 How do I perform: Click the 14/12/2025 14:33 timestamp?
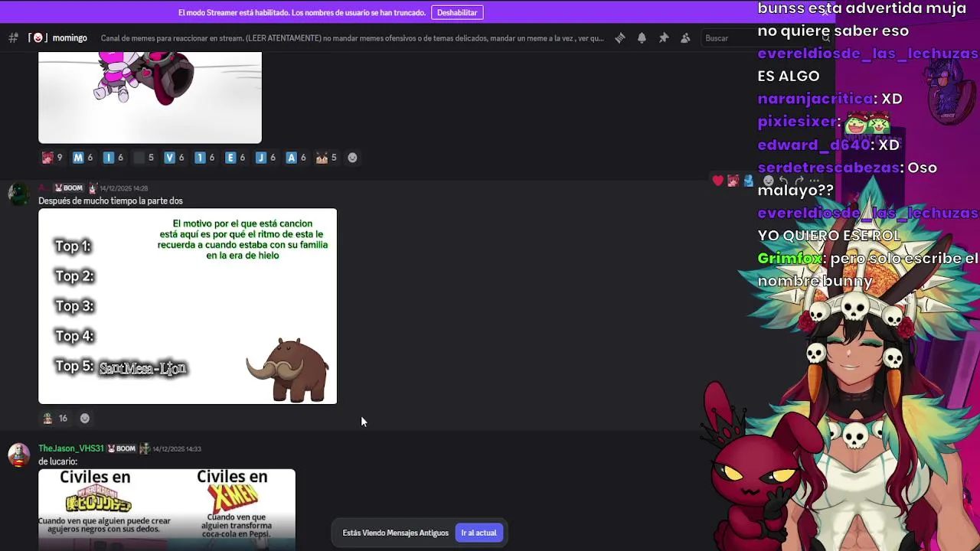click(x=177, y=448)
